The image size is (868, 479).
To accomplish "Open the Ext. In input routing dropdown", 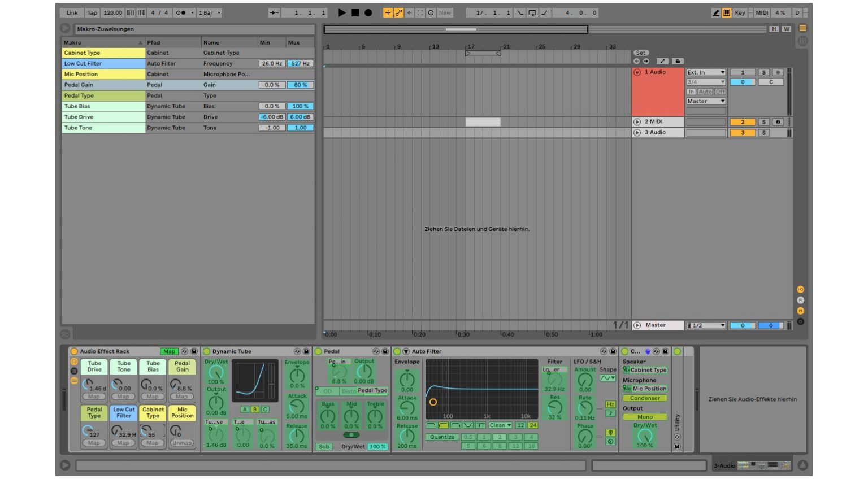I will [705, 72].
